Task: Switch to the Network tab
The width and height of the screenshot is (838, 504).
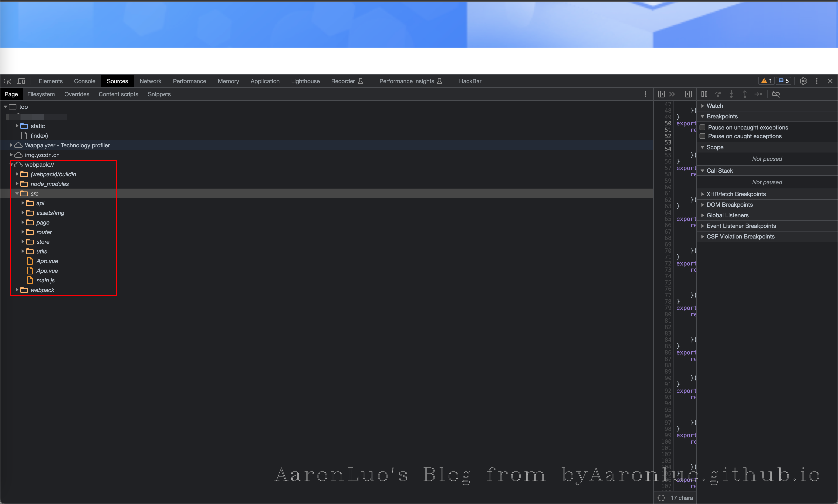Action: tap(150, 81)
